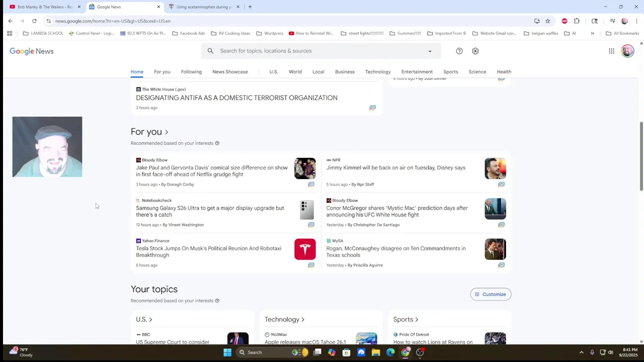Switch to the For you tab
The height and width of the screenshot is (362, 644).
162,72
